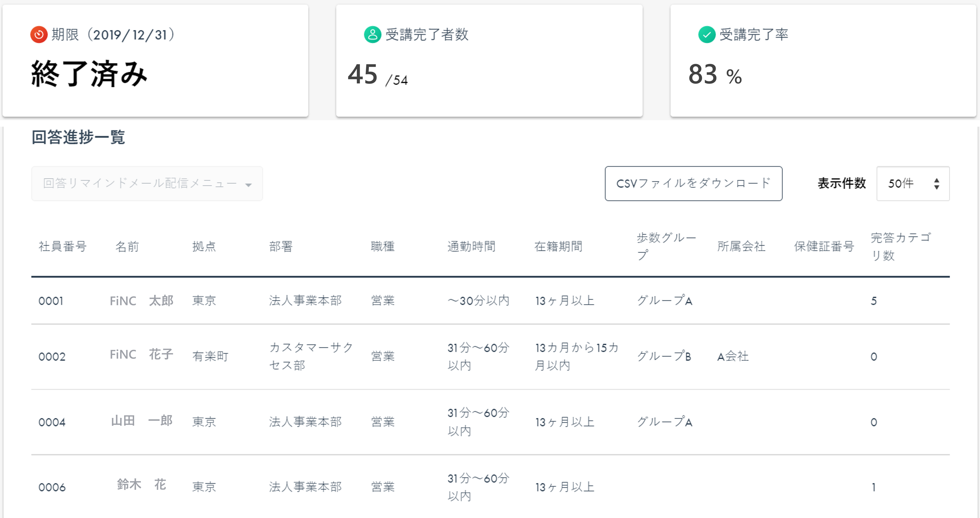
Task: Click the 通勤時間 column header
Action: tap(471, 246)
